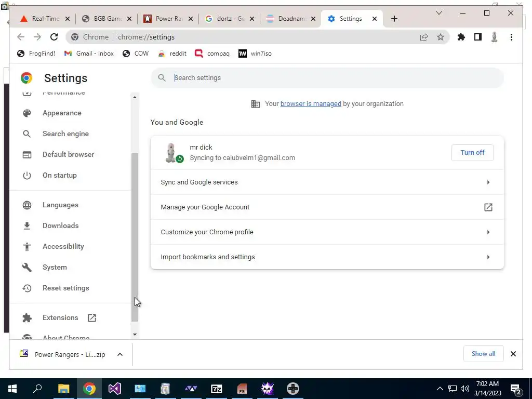This screenshot has height=399, width=532.
Task: Show hidden system tray icons chevron
Action: 440,389
